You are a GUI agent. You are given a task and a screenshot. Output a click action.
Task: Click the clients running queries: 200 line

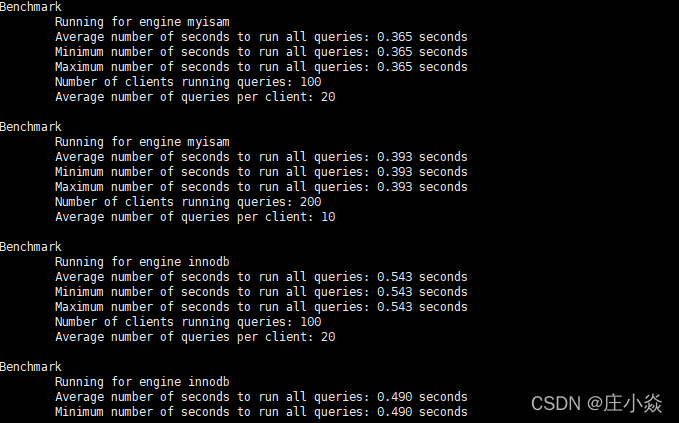pyautogui.click(x=188, y=202)
